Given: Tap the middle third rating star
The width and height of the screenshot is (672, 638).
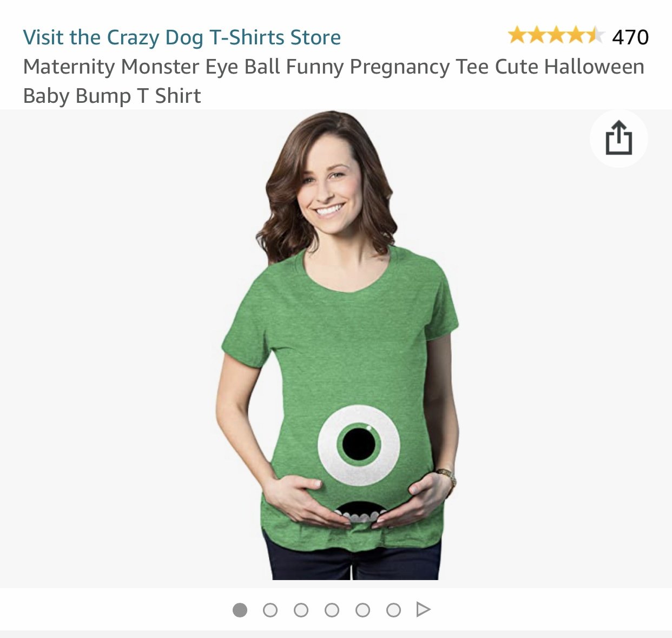Looking at the screenshot, I should coord(556,35).
